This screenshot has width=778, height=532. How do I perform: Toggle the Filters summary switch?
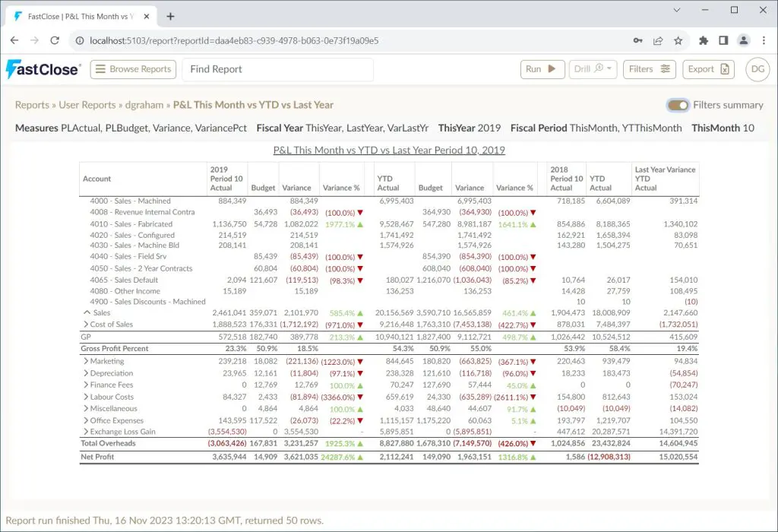[x=678, y=105]
